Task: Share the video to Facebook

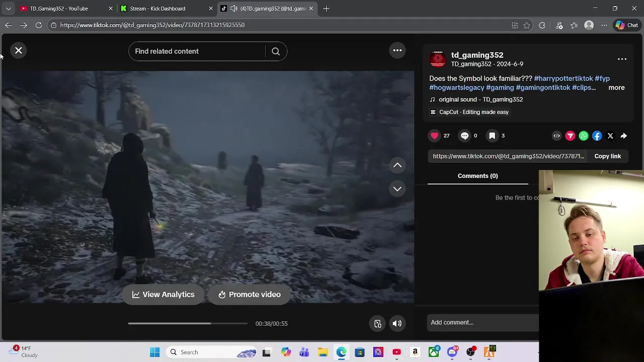Action: 597,136
